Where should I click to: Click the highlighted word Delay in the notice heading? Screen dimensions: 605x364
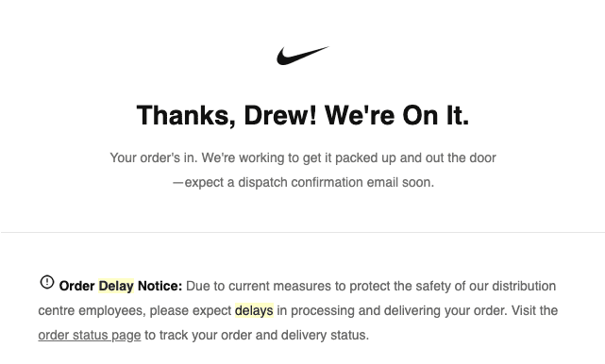pos(116,286)
